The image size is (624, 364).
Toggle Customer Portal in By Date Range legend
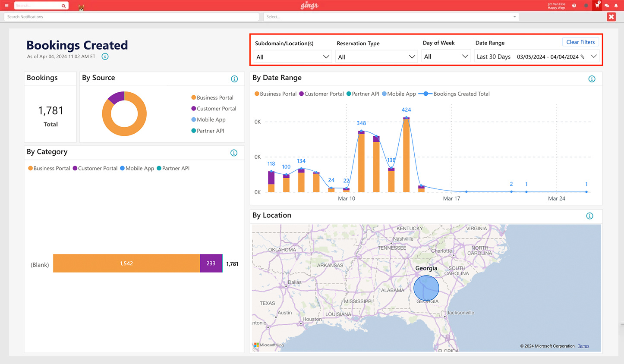pos(321,94)
